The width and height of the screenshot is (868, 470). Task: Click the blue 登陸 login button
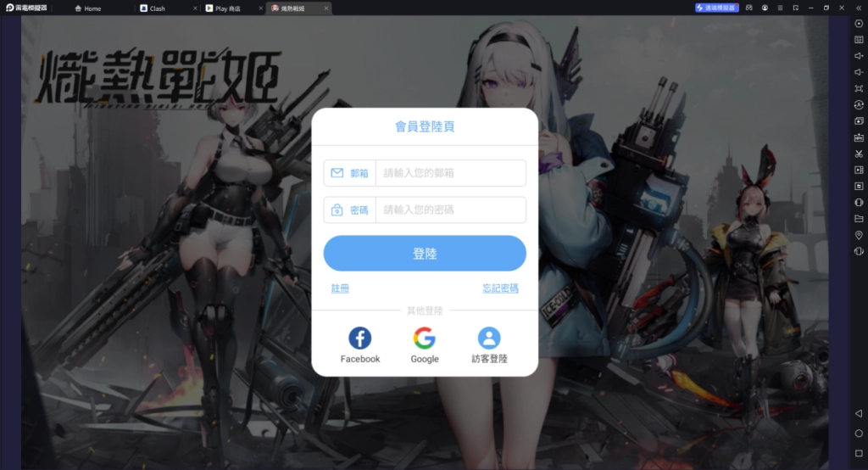425,254
